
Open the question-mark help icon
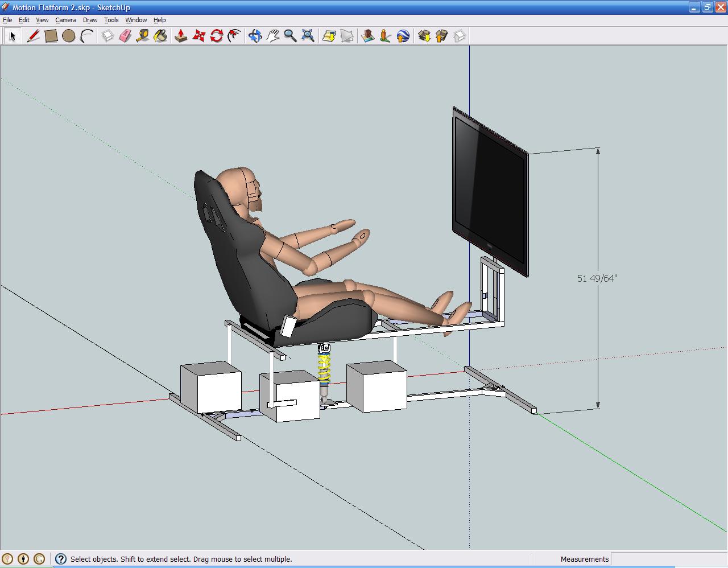point(61,559)
